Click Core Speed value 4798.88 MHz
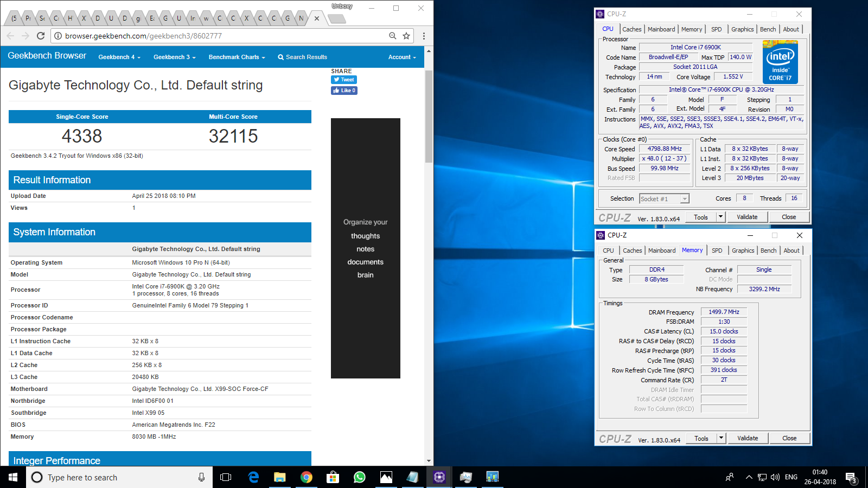Screen dimensions: 868x488 (x=665, y=149)
